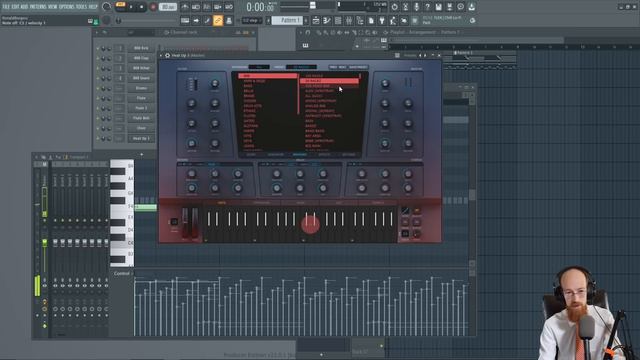
Task: Open the HELP menu
Action: [x=93, y=7]
